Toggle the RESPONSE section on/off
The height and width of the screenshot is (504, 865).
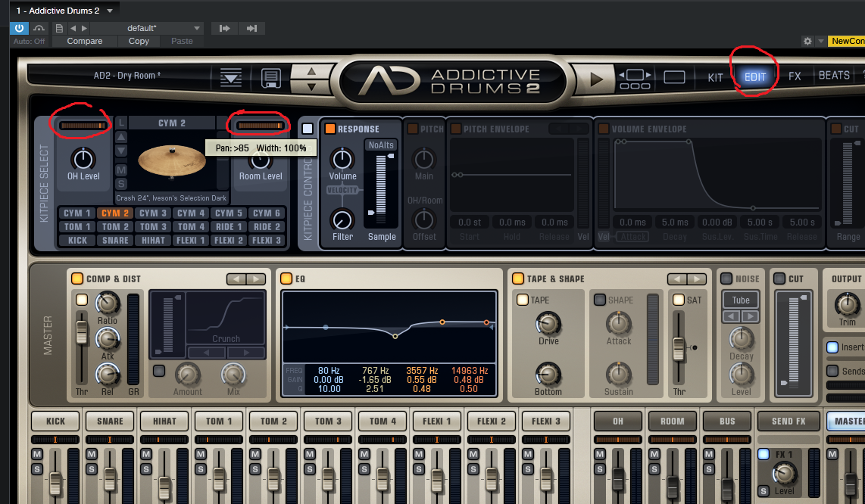[330, 129]
